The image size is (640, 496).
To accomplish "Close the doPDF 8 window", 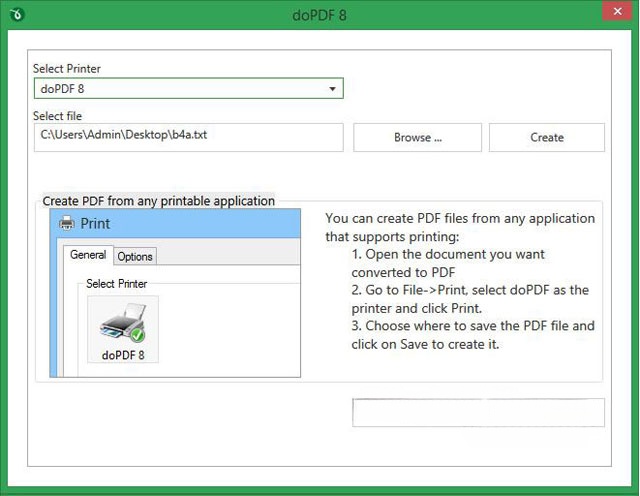I will 617,11.
